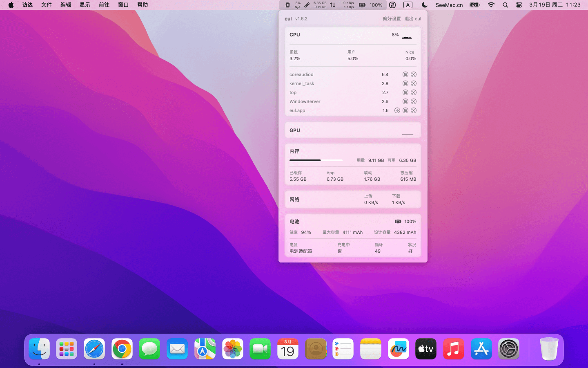Image resolution: width=588 pixels, height=368 pixels.
Task: Open the 帮助 menu
Action: 143,5
